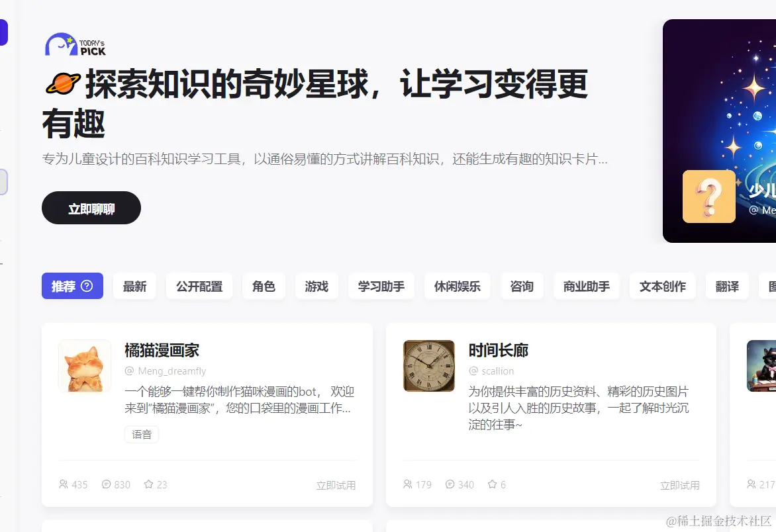This screenshot has height=532, width=776.
Task: Click the starry banner image
Action: point(719,130)
